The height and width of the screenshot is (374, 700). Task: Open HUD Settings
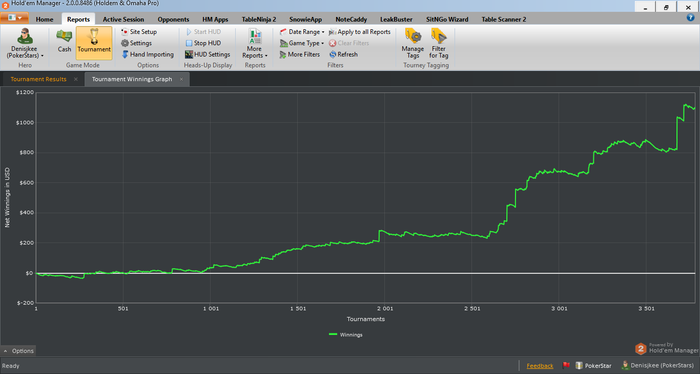pos(208,54)
